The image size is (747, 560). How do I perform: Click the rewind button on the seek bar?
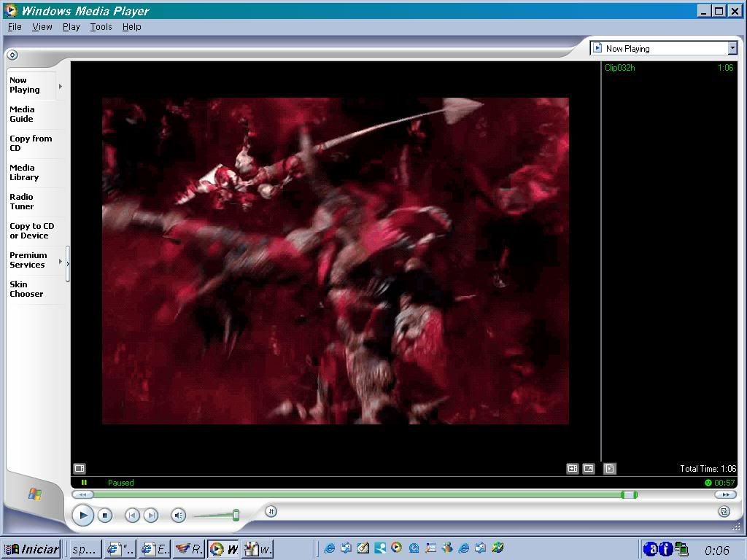point(83,495)
